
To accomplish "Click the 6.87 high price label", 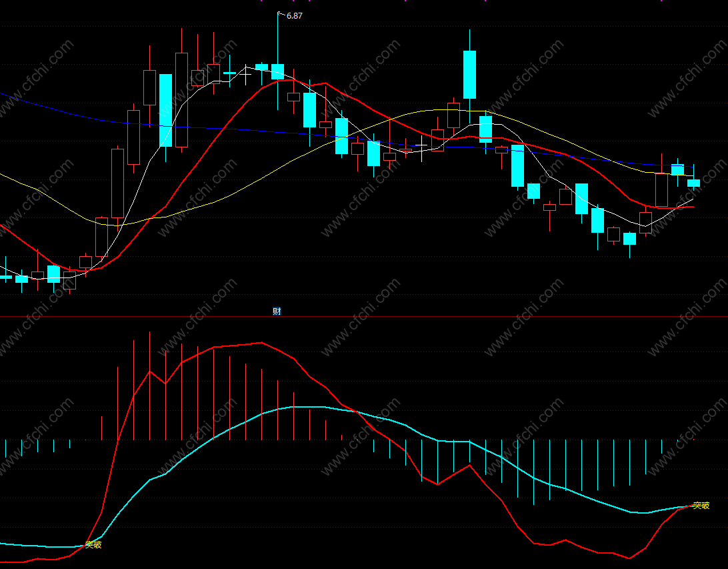I will point(295,16).
